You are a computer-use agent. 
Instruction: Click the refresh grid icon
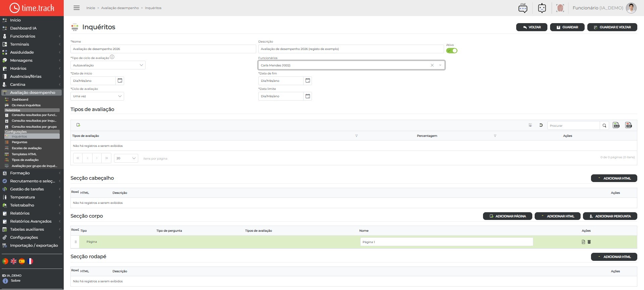point(541,125)
